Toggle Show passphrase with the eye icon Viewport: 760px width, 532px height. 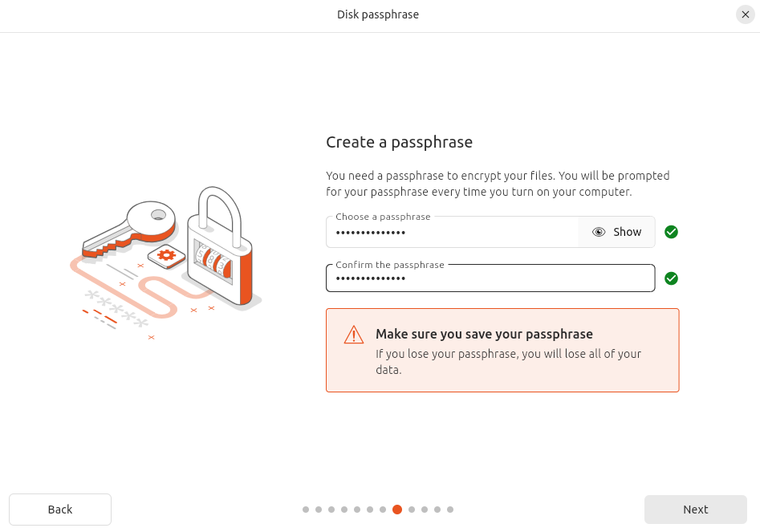pos(616,232)
